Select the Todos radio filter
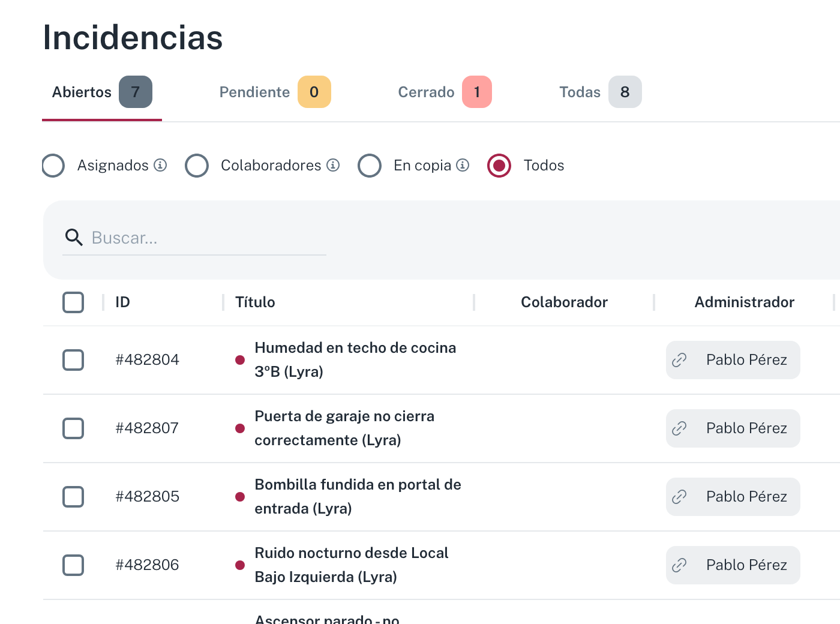The image size is (840, 624). [x=499, y=166]
